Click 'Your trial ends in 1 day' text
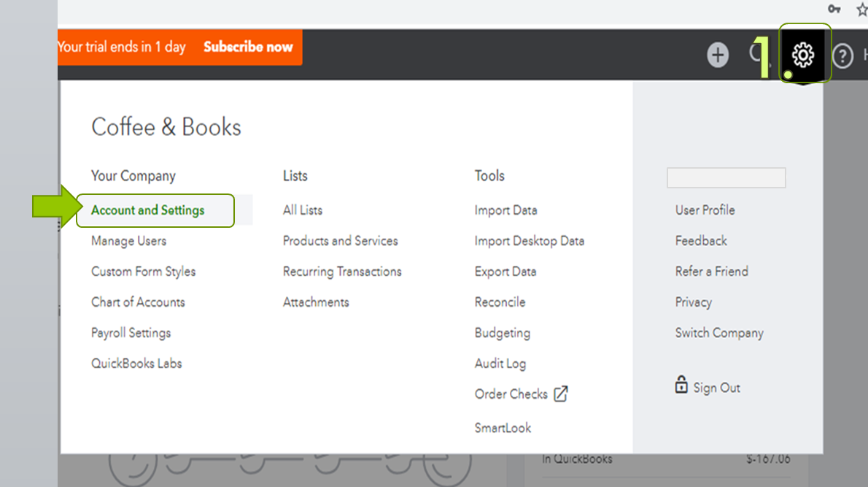The height and width of the screenshot is (487, 868). point(122,47)
